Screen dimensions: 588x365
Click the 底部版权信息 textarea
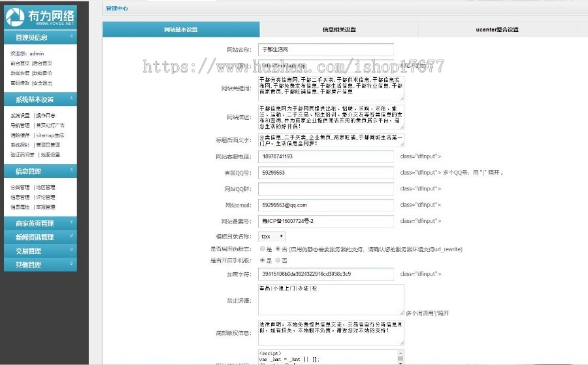[x=331, y=333]
